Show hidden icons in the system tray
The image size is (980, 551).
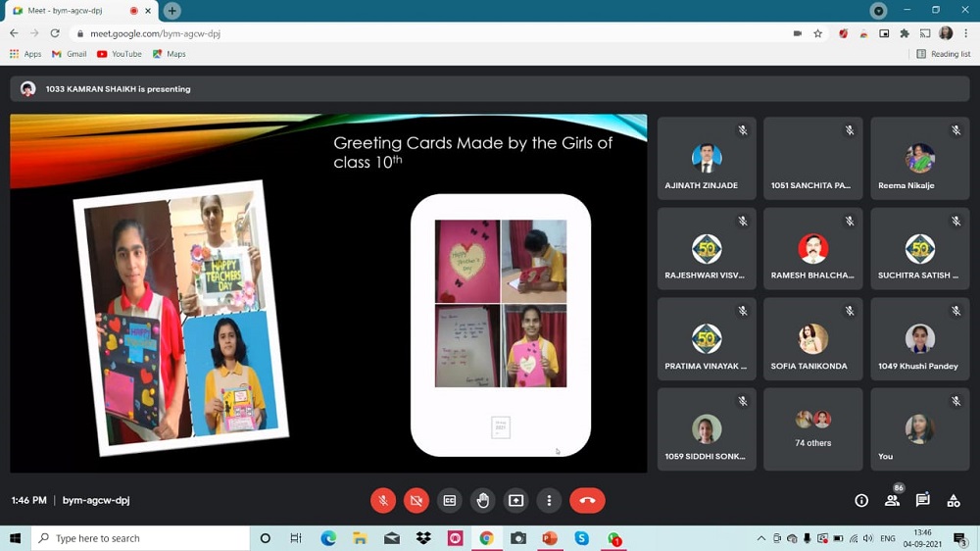point(761,538)
